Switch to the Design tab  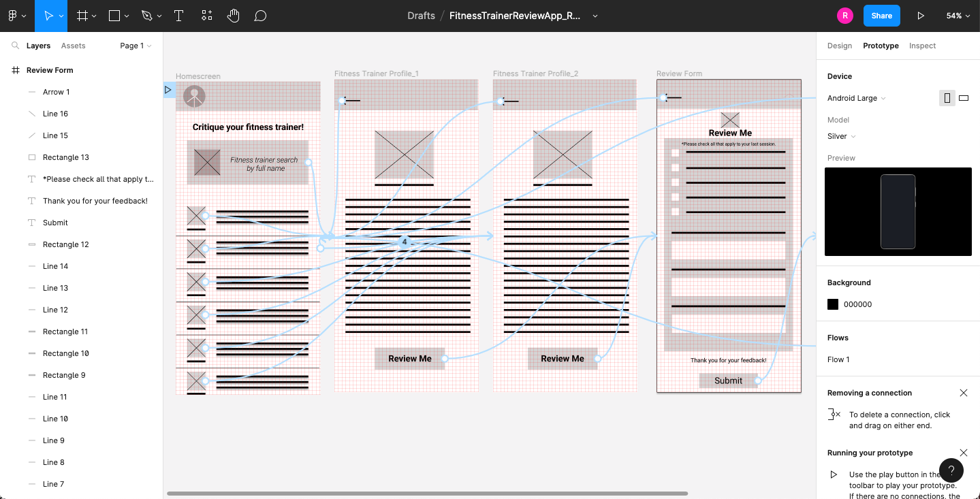pyautogui.click(x=839, y=46)
